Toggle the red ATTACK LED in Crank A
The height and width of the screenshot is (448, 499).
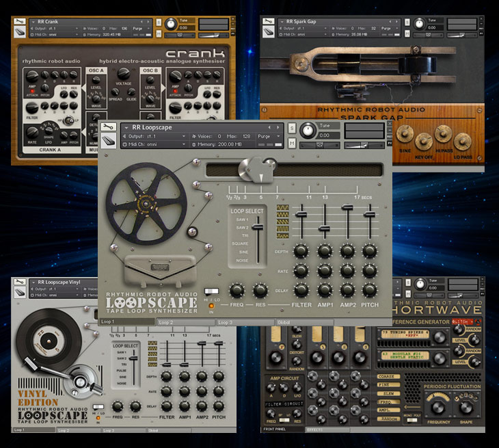point(32,91)
